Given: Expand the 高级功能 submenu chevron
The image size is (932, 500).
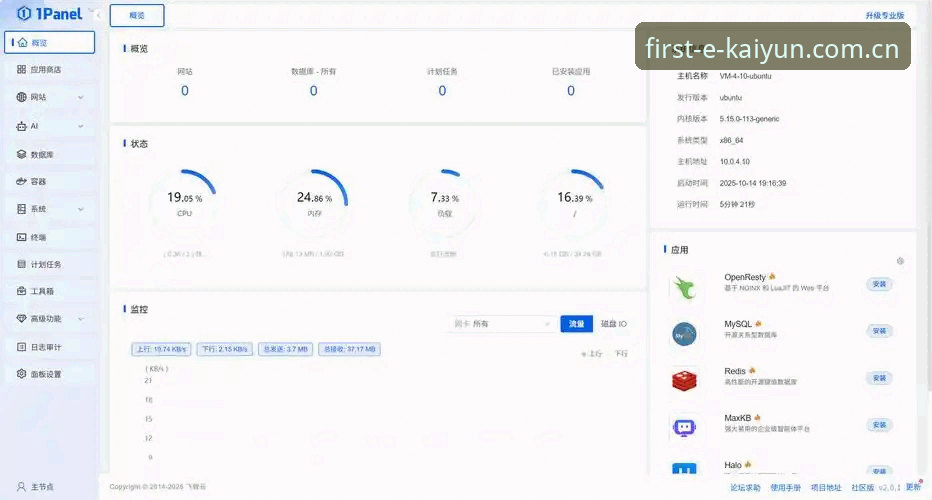Looking at the screenshot, I should click(81, 319).
